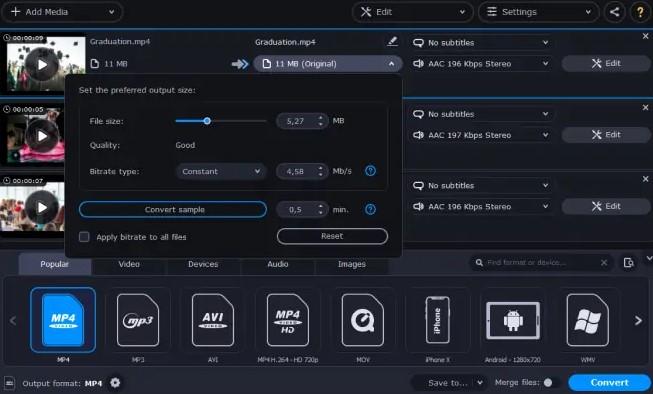Image resolution: width=653 pixels, height=394 pixels.
Task: Open output format settings gear icon
Action: [115, 382]
